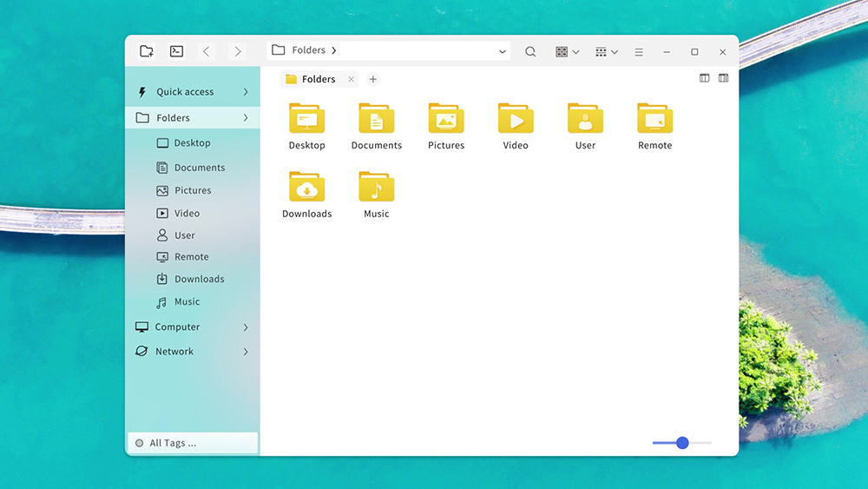Expand the Quick access section

coord(246,92)
